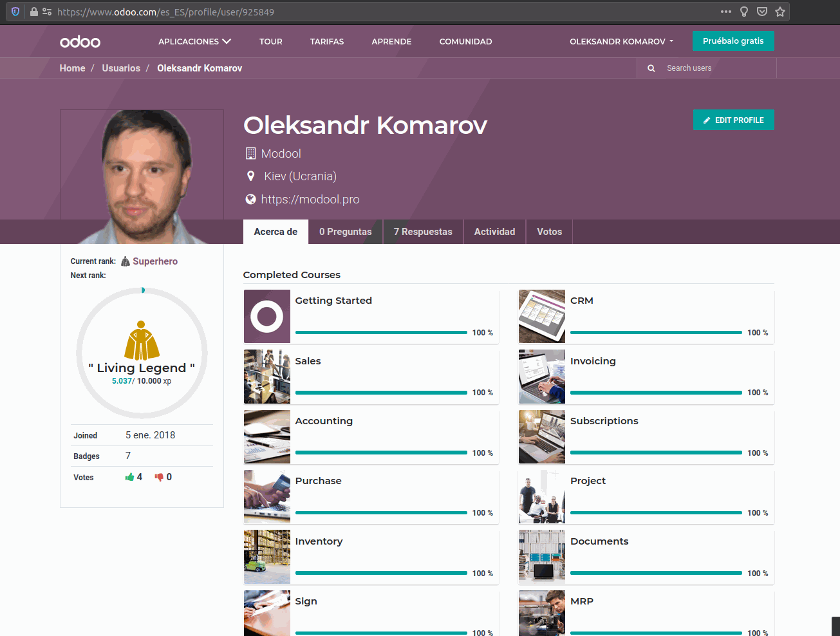The image size is (840, 636).
Task: Switch to the Votos tab
Action: tap(550, 232)
